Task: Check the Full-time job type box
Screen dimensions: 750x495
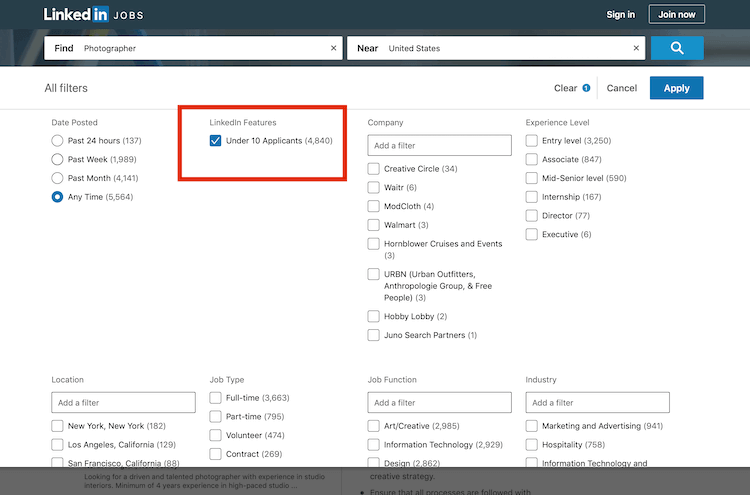Action: [216, 398]
